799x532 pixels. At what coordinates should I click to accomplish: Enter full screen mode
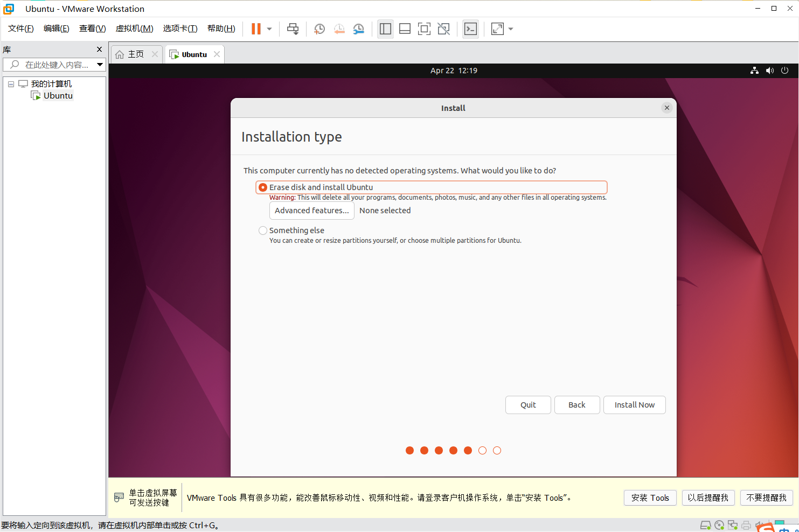424,29
